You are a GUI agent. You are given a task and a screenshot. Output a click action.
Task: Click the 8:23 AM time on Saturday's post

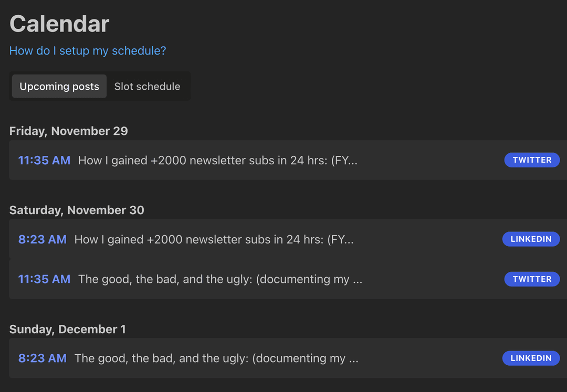pyautogui.click(x=42, y=239)
